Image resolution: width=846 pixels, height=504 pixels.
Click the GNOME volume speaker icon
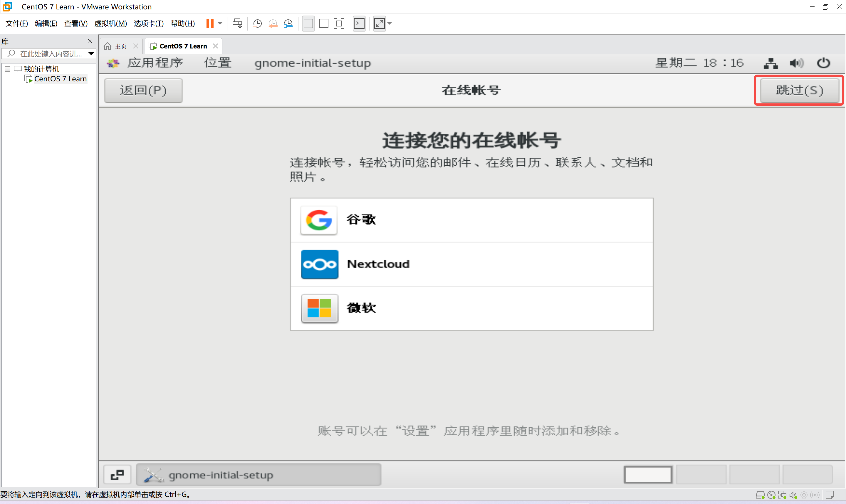(x=796, y=63)
